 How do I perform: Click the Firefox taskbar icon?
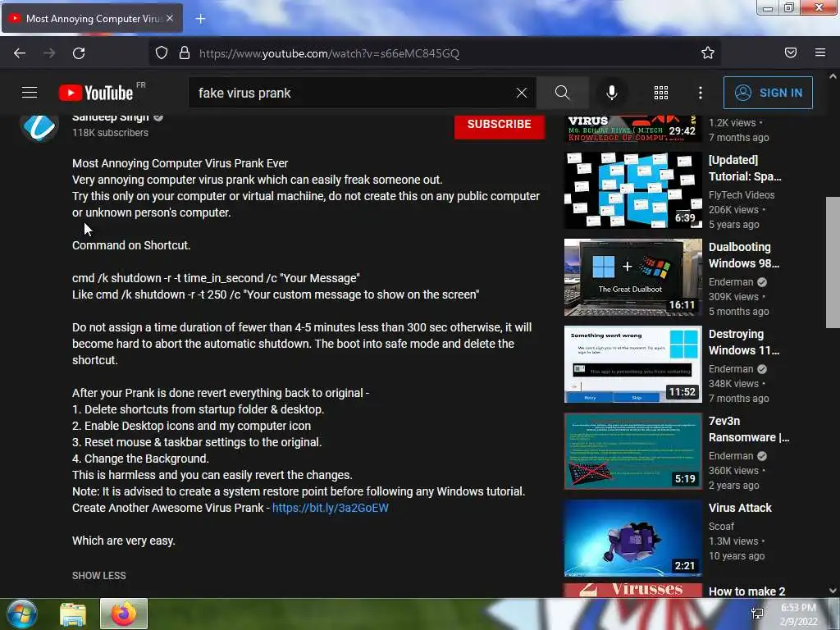coord(124,614)
